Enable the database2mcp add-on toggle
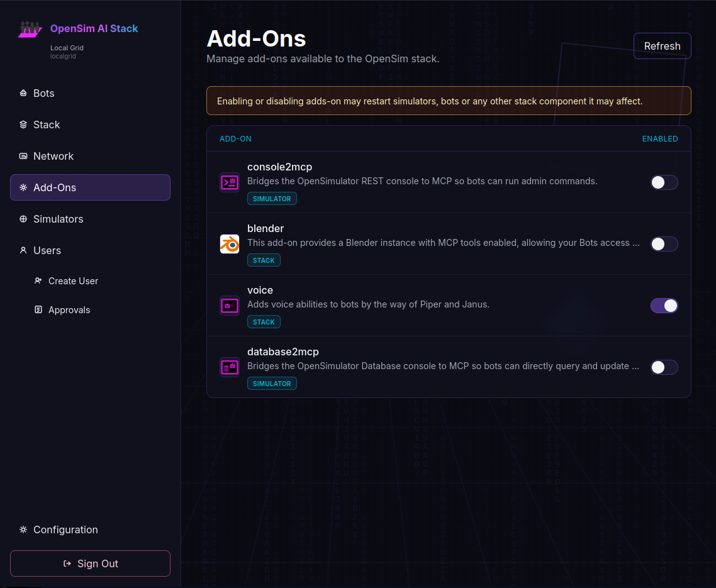 (664, 367)
